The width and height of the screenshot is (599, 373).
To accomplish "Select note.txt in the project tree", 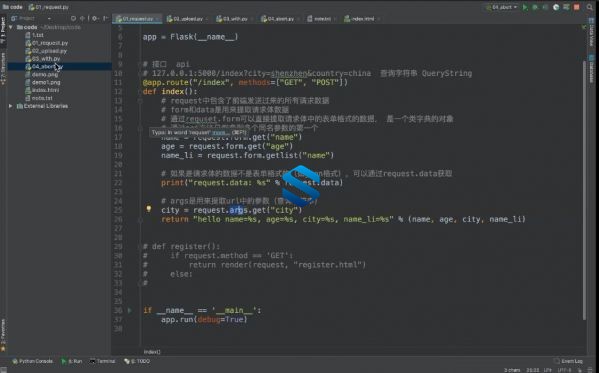I will pos(39,98).
